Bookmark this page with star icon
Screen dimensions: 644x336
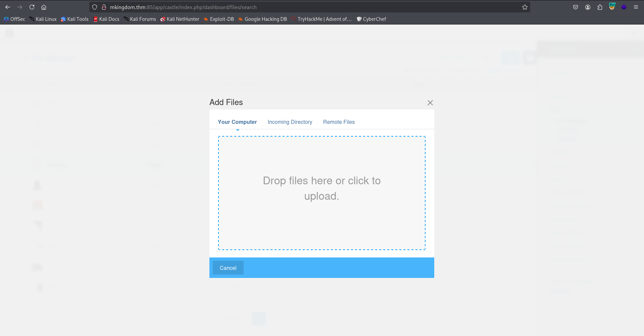click(x=525, y=7)
